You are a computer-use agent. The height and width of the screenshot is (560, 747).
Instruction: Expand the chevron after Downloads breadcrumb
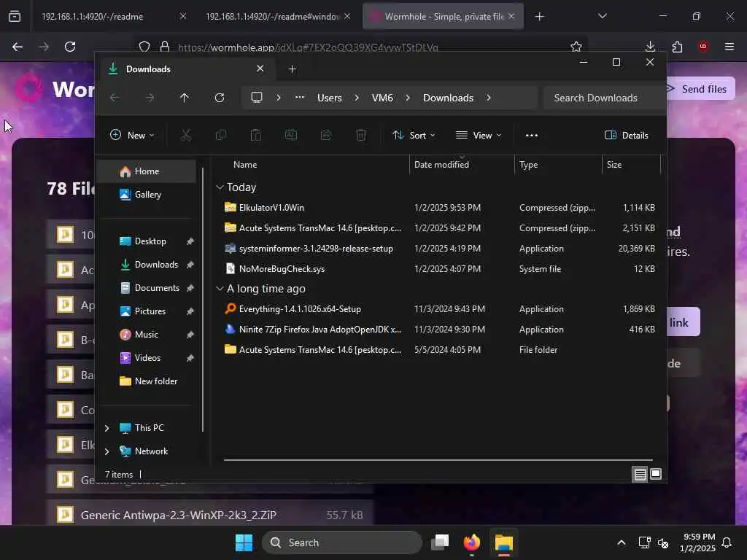pos(489,98)
